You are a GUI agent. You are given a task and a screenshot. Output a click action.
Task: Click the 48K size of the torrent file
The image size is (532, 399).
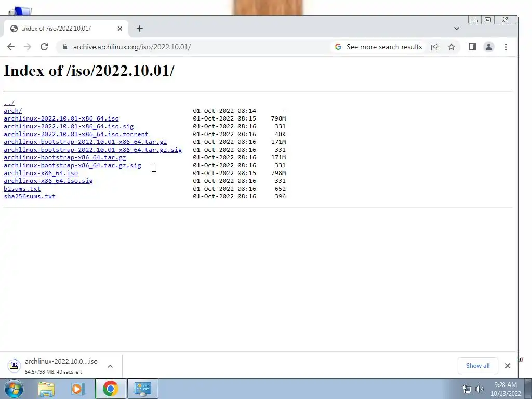coord(280,134)
